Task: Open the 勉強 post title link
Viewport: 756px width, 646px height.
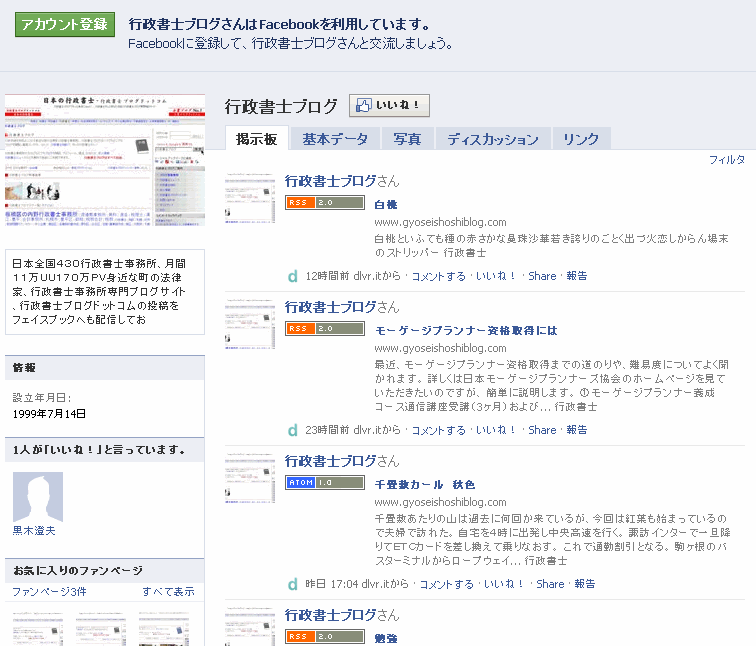Action: click(x=386, y=638)
